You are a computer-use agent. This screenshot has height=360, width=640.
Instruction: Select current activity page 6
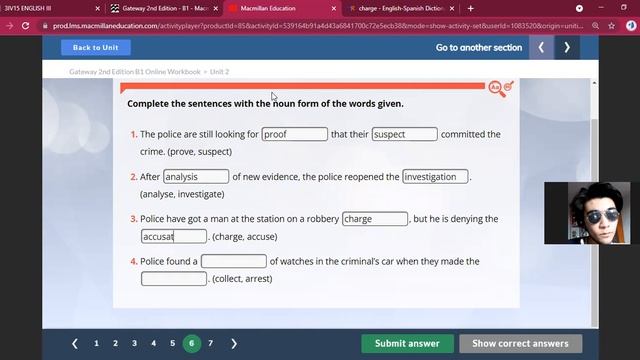[191, 344]
